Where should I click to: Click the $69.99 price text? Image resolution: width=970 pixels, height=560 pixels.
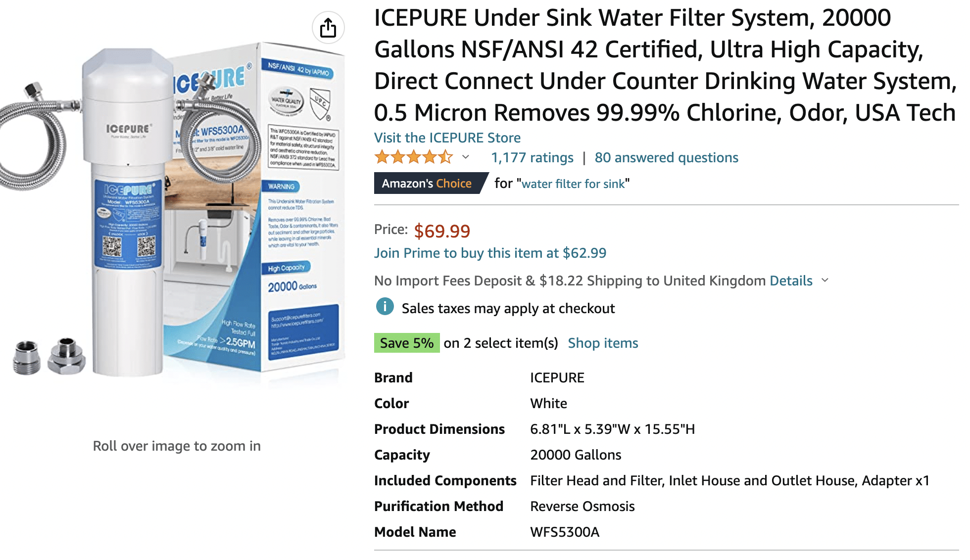tap(442, 231)
